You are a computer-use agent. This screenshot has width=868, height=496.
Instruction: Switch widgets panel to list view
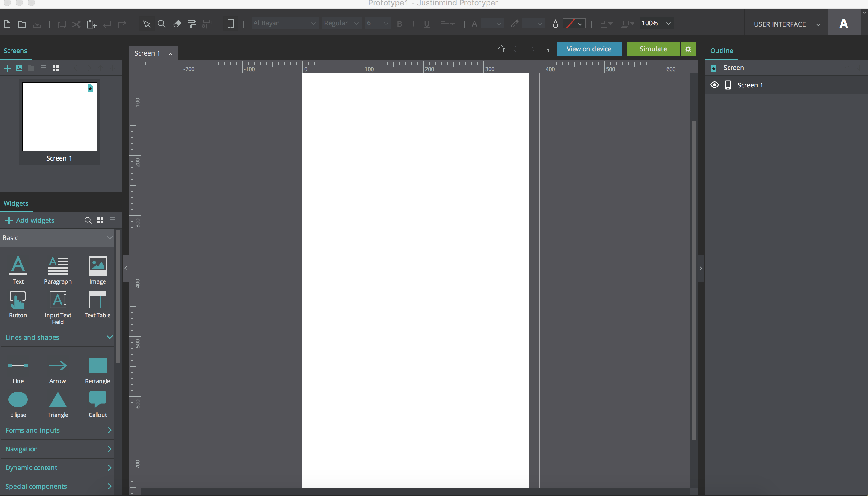coord(112,221)
